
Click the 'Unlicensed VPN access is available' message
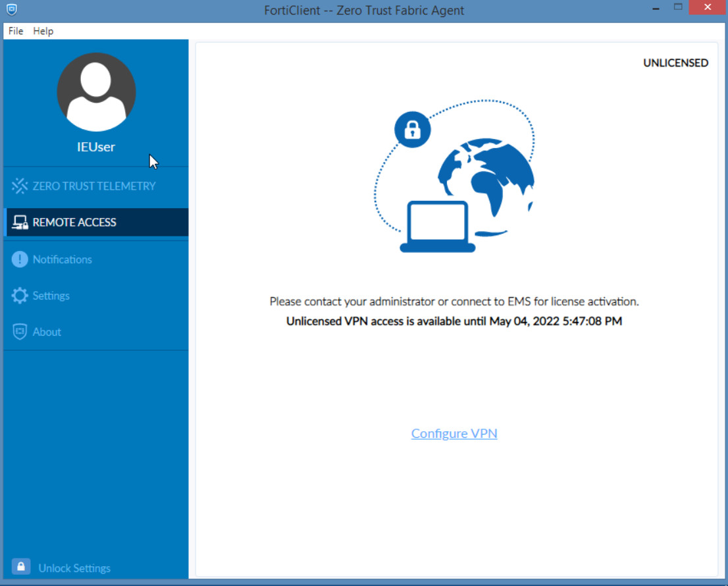[454, 321]
